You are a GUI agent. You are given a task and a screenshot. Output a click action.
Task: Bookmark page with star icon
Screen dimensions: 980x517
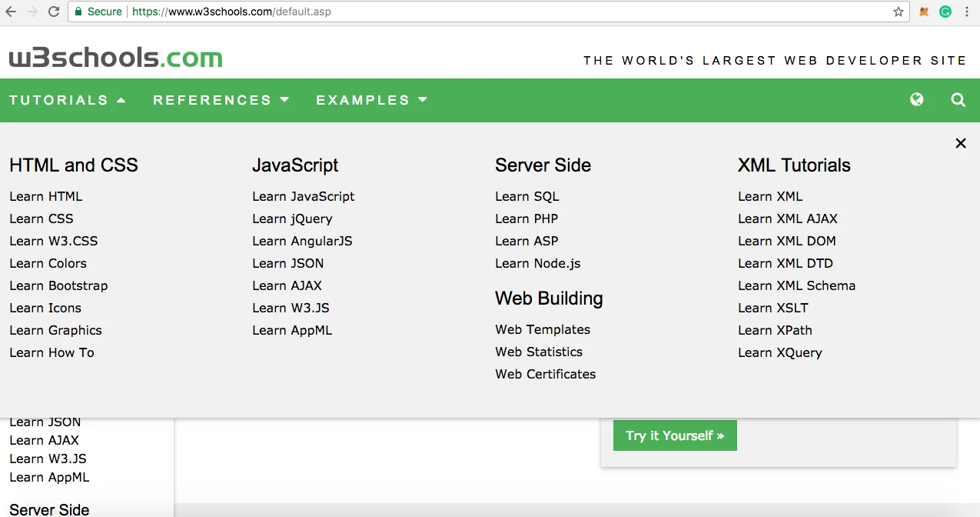click(898, 12)
